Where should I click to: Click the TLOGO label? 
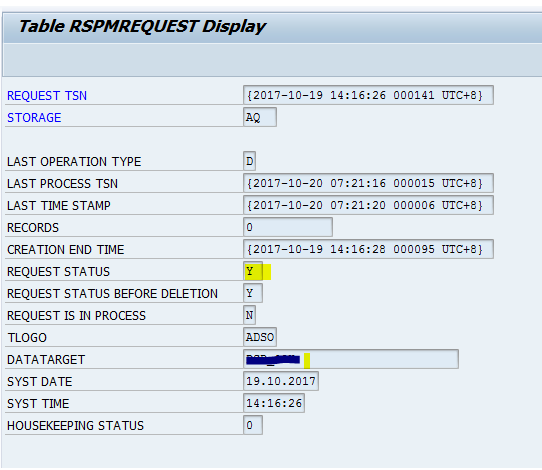point(27,338)
